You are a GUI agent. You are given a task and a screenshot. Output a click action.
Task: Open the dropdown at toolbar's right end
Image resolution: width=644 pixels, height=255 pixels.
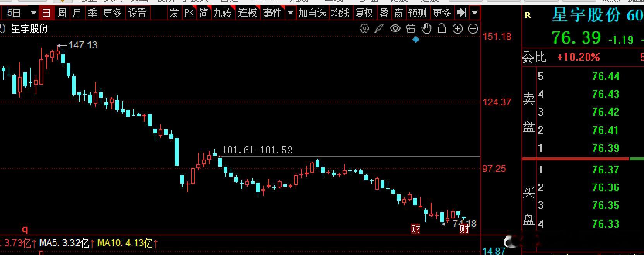(x=475, y=13)
